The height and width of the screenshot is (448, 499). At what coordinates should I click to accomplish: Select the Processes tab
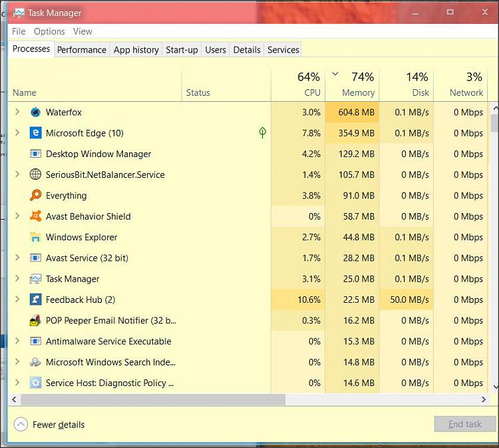click(31, 49)
